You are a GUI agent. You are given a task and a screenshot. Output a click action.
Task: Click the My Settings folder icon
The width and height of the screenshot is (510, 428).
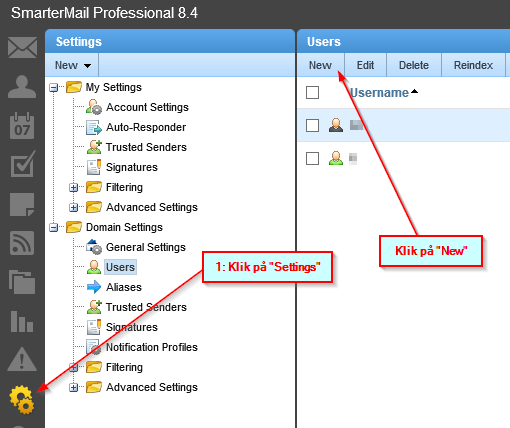pos(74,87)
